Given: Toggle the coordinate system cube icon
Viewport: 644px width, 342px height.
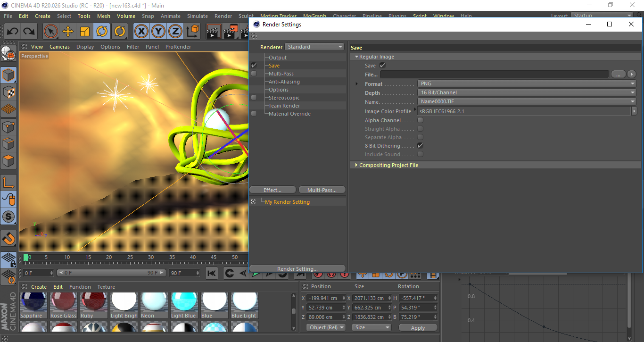Looking at the screenshot, I should 192,32.
